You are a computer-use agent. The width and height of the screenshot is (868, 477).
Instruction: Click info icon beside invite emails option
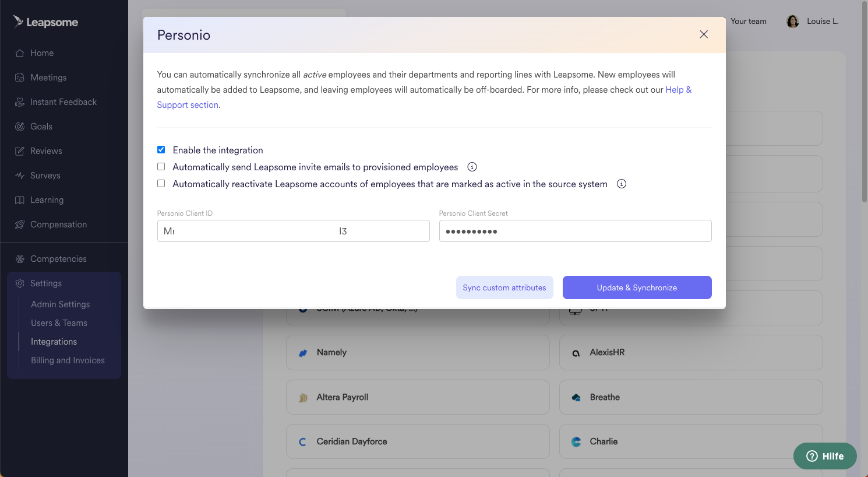472,167
